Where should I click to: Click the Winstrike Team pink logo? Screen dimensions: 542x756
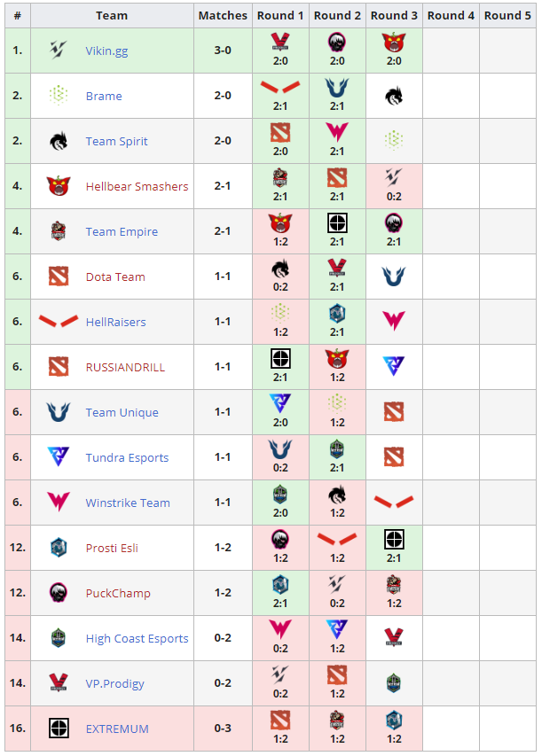(59, 503)
